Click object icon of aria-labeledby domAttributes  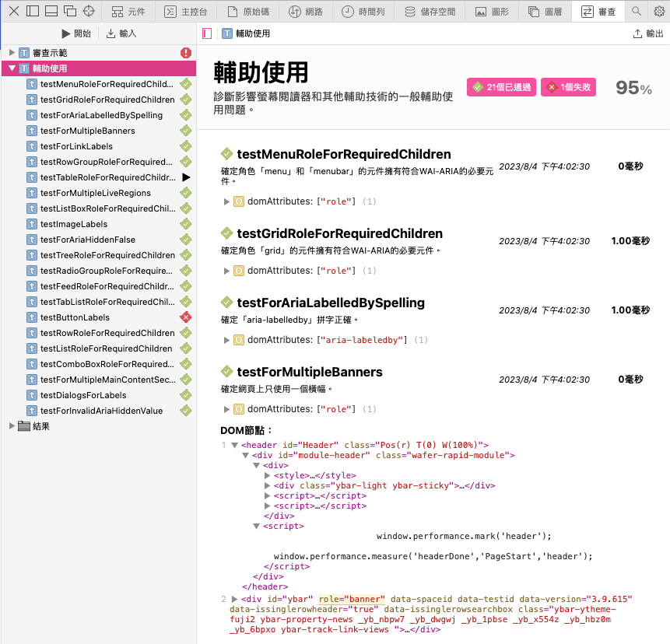tap(239, 340)
